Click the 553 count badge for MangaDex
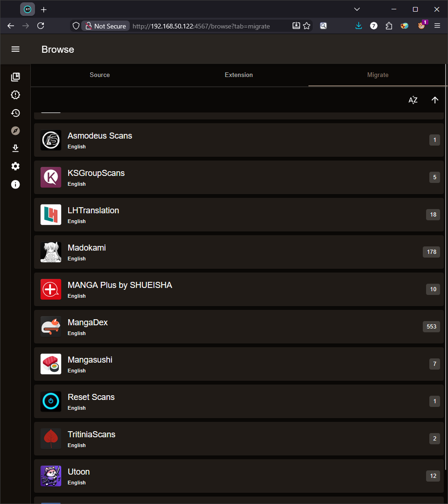448x504 pixels. pos(431,327)
